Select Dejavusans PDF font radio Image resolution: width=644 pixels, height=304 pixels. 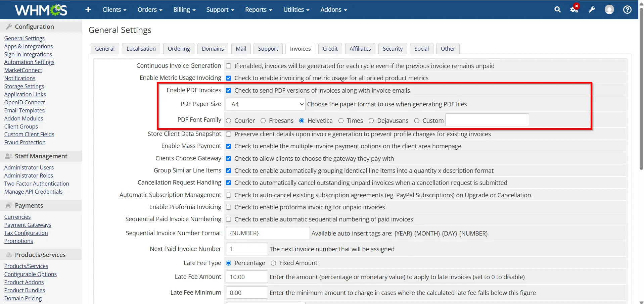(x=371, y=121)
